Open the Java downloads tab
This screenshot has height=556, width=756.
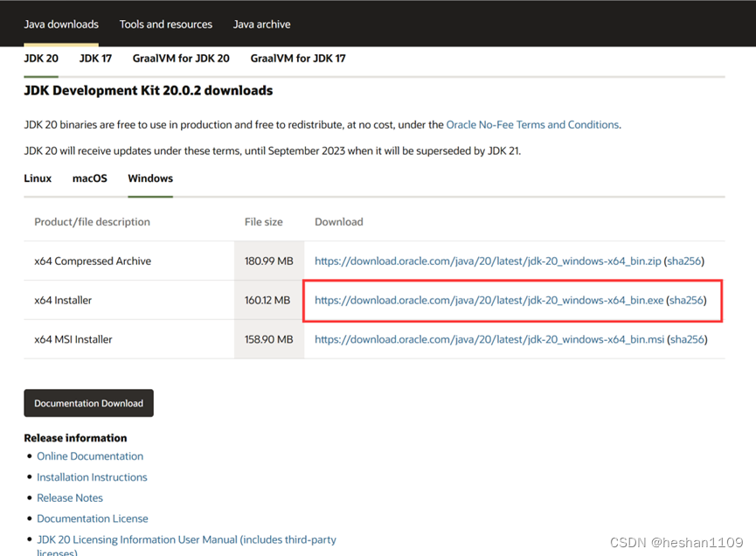click(61, 24)
